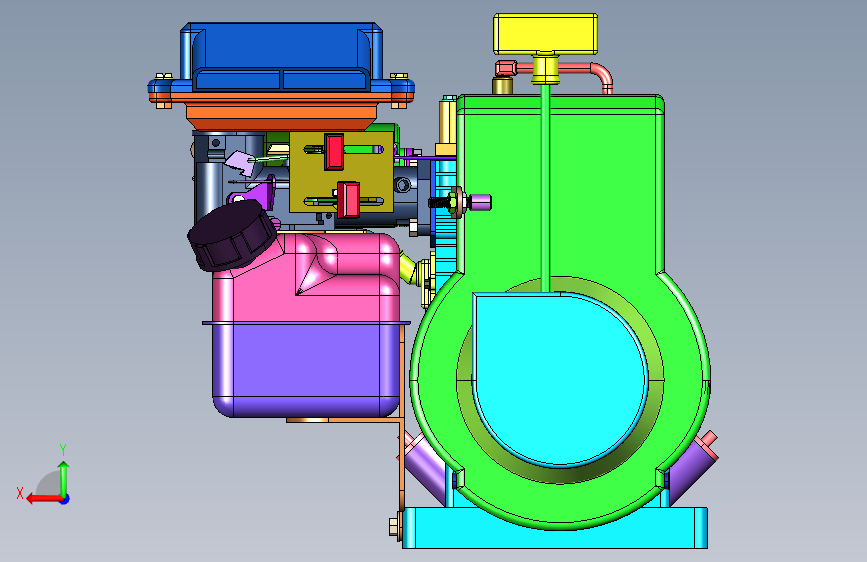Screen dimensions: 867x562
Task: Click the red X axis arrow
Action: (x=43, y=499)
